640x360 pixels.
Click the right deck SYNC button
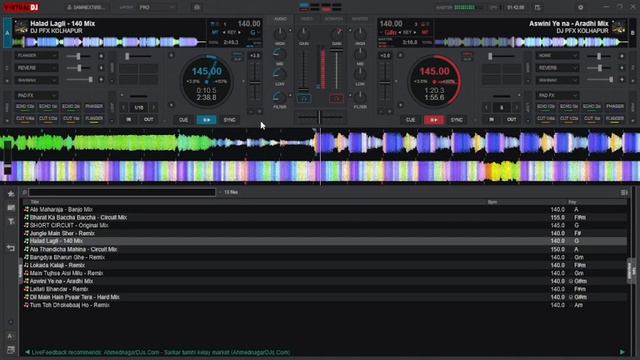pyautogui.click(x=456, y=120)
